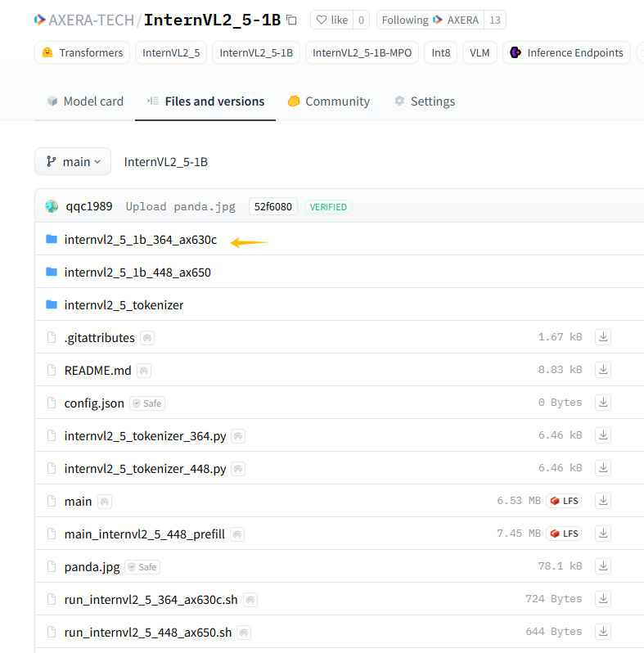Click security scan icon beside .gitattributes

point(147,338)
